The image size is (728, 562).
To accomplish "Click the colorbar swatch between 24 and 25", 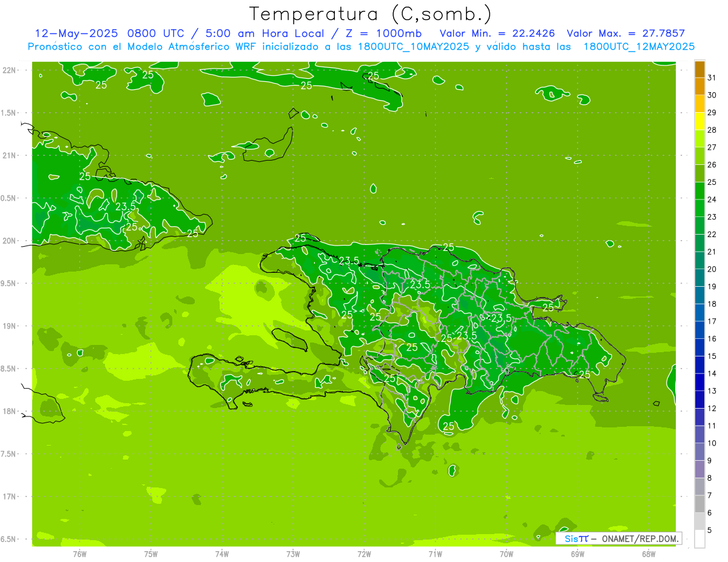I will click(x=699, y=191).
